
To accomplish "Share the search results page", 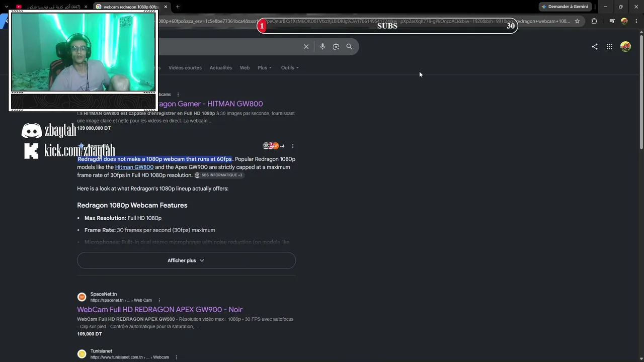I will point(595,47).
